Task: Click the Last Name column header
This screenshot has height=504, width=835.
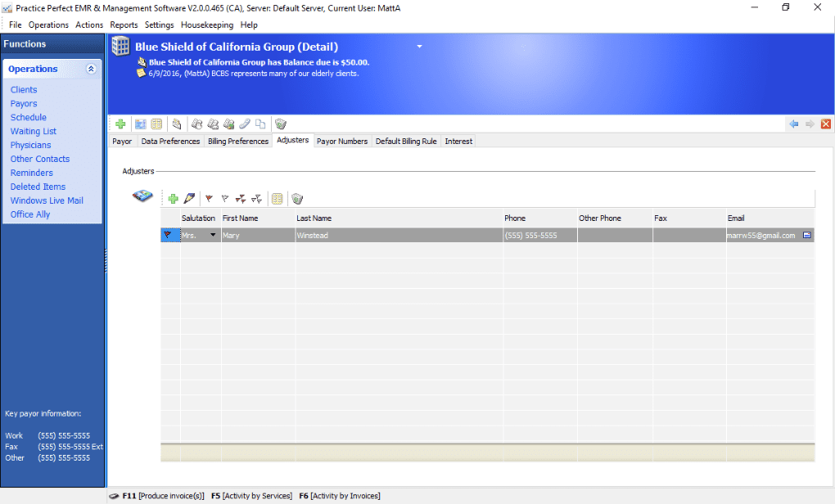Action: [314, 218]
